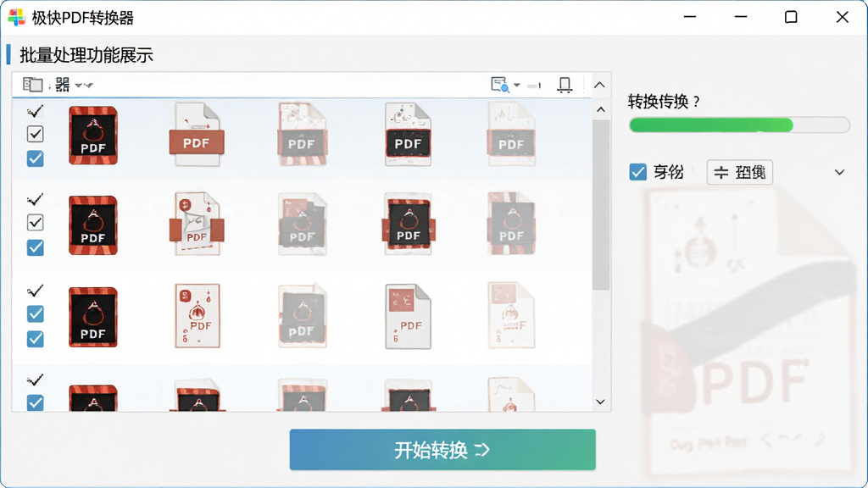Click the scrollbar up arrow of file list
Viewport: 868px width, 488px height.
tap(601, 109)
